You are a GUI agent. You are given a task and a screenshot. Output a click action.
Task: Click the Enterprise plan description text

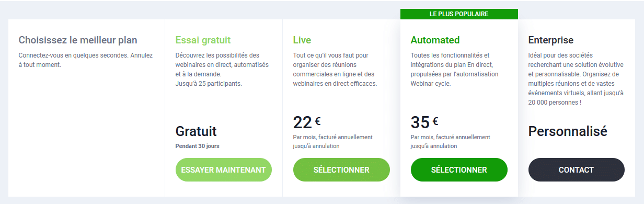tap(576, 79)
